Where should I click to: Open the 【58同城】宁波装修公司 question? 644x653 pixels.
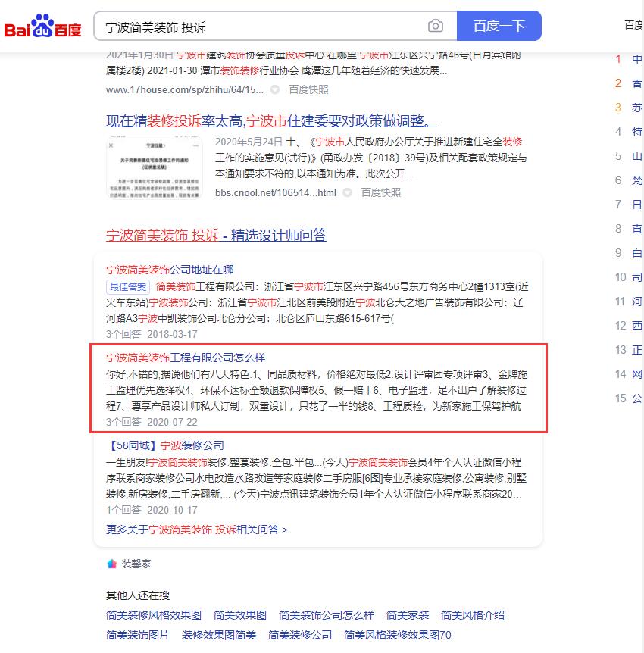click(x=165, y=445)
